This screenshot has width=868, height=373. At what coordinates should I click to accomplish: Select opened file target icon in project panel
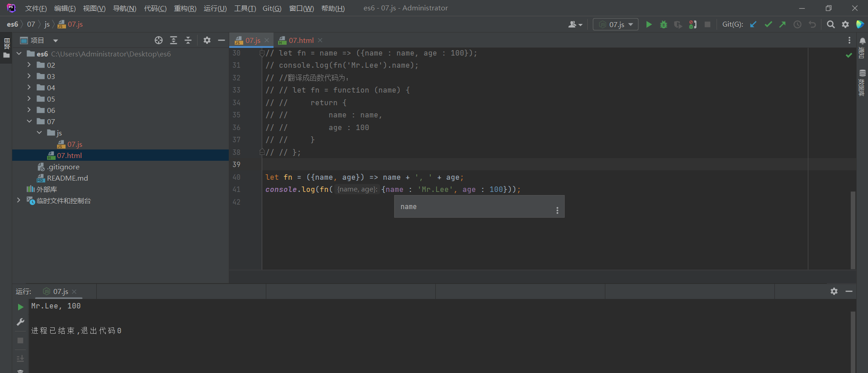click(159, 40)
